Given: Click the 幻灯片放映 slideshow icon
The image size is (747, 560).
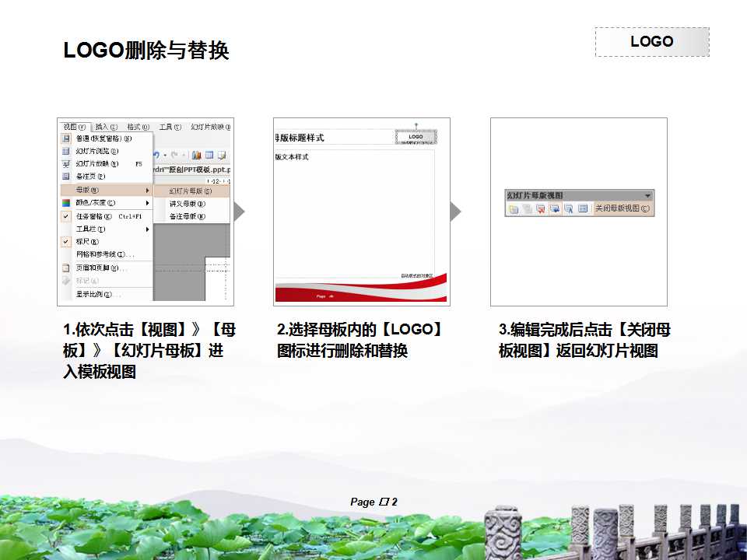Looking at the screenshot, I should (x=65, y=163).
